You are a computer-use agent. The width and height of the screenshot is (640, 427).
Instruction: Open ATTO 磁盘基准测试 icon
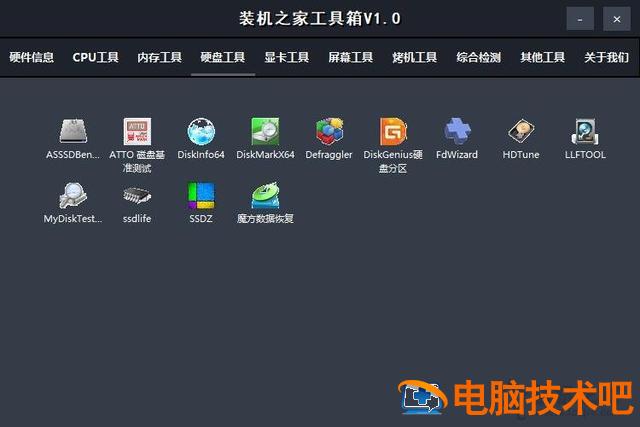click(x=137, y=131)
